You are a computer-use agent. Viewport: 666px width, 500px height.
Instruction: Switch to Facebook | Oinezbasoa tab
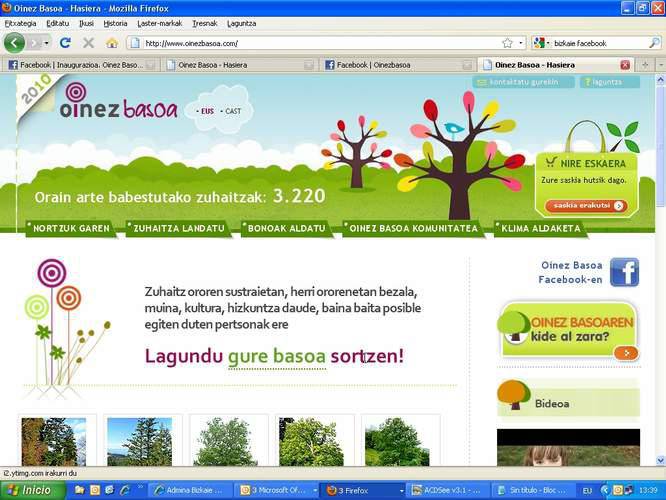pos(398,65)
